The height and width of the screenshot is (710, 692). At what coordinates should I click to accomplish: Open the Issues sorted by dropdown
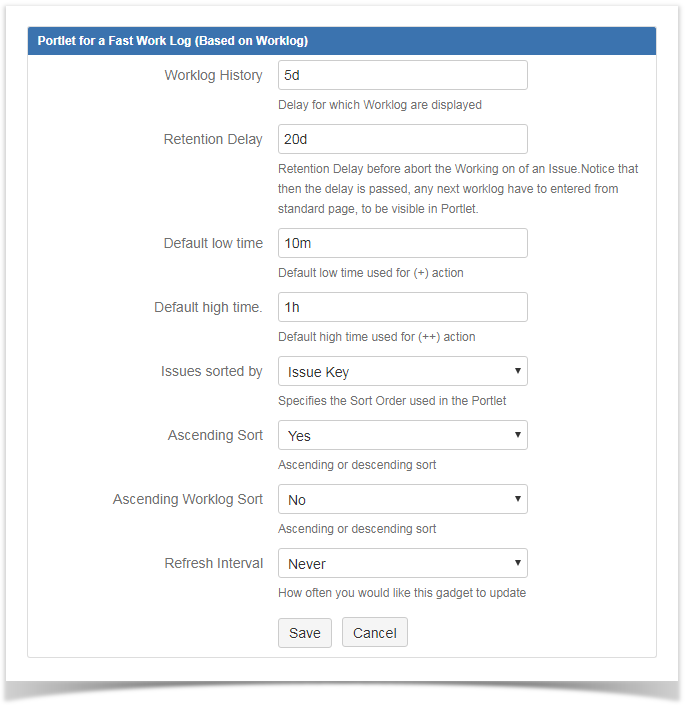click(402, 371)
